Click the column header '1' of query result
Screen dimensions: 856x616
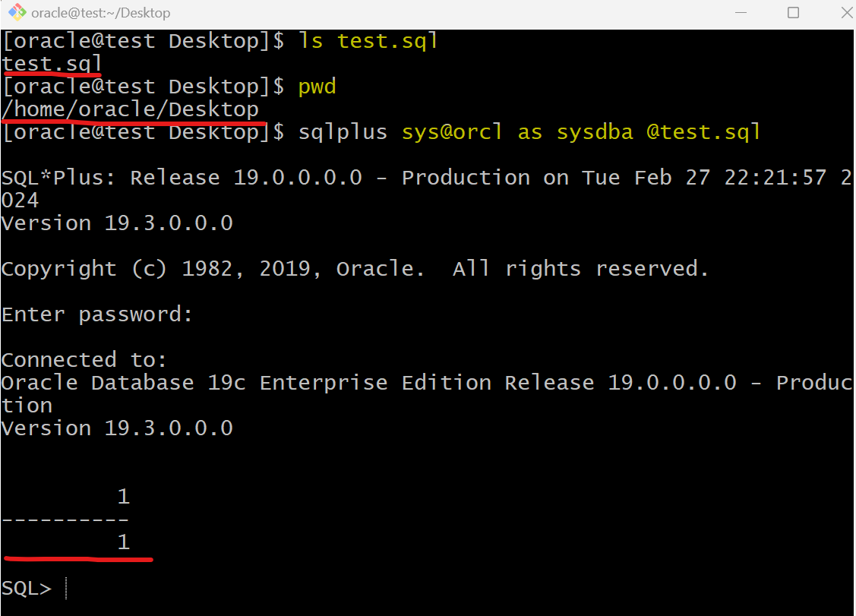coord(123,497)
